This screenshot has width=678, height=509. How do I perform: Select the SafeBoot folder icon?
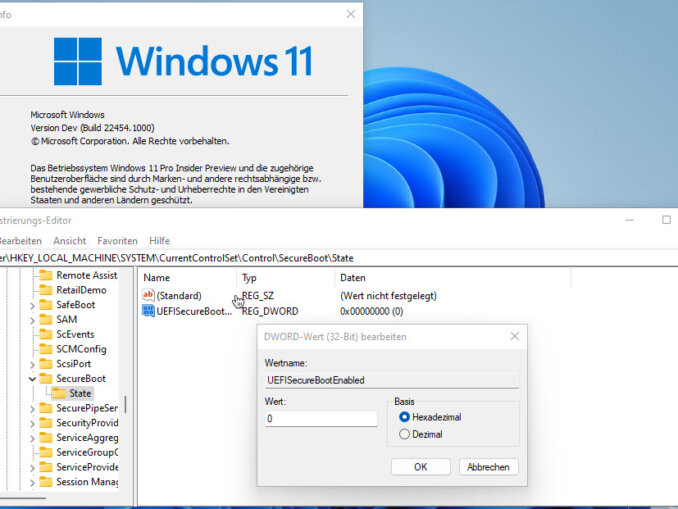[x=46, y=304]
